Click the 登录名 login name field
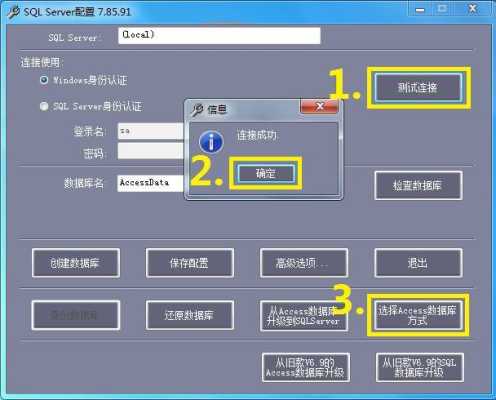 [151, 131]
